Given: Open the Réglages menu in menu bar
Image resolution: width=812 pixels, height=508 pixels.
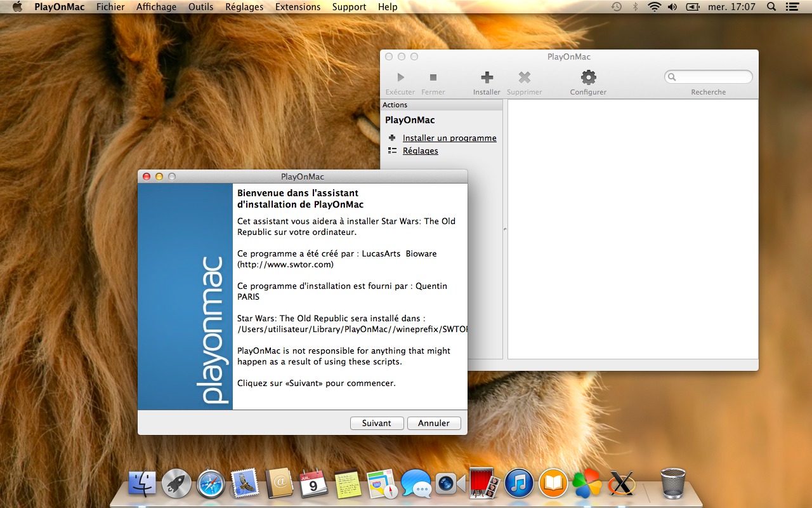Looking at the screenshot, I should [244, 7].
